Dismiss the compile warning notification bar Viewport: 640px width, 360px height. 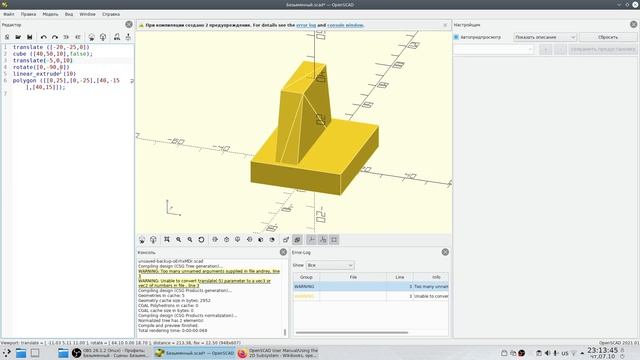445,25
